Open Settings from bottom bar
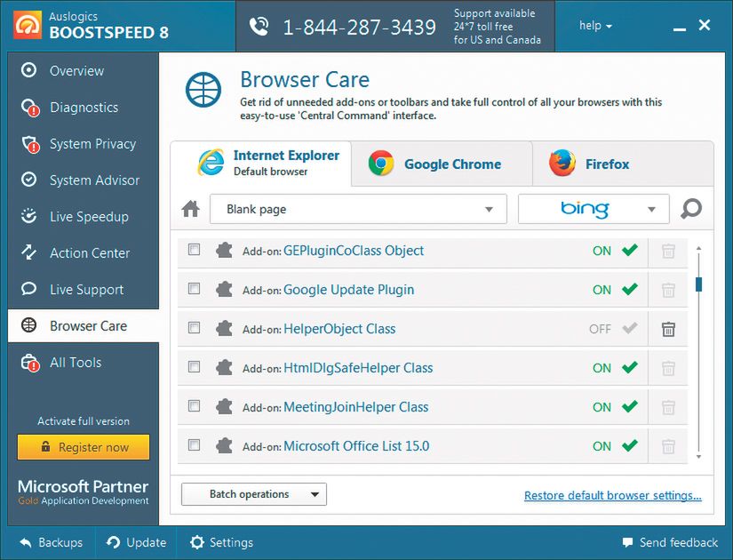The width and height of the screenshot is (733, 560). [x=221, y=543]
